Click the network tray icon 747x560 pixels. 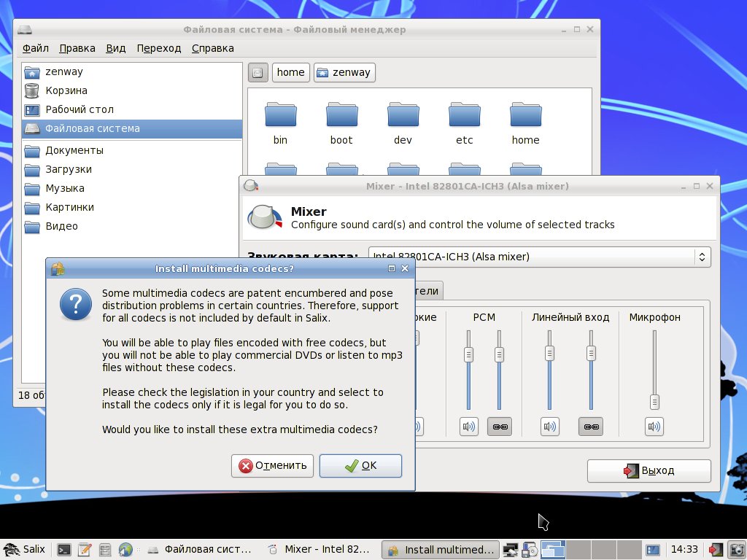pos(511,550)
